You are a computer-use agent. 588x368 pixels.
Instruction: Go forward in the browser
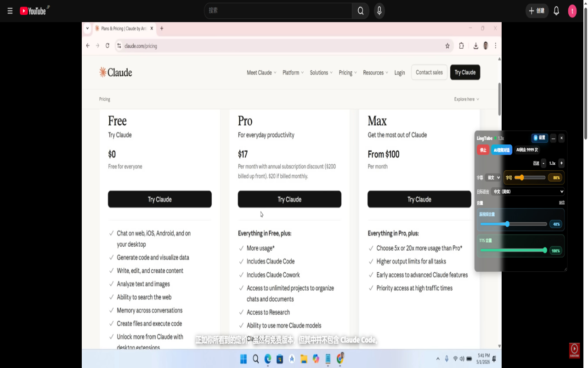97,46
